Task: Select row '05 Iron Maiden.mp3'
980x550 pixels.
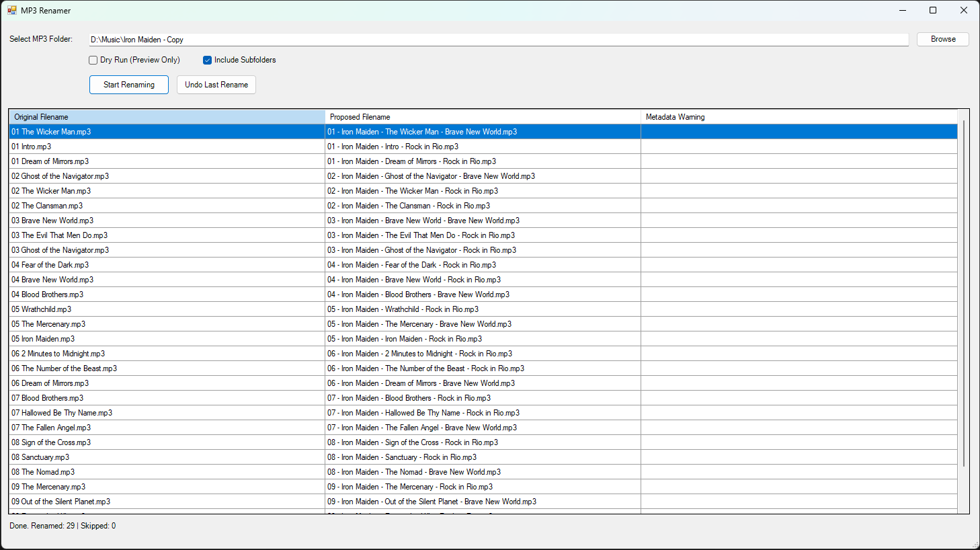Action: (x=483, y=339)
